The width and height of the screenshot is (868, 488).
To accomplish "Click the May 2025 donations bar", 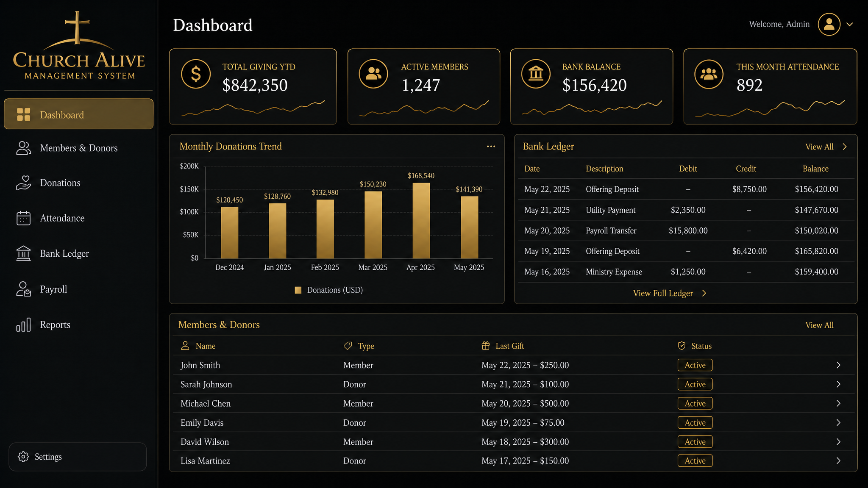I will tap(470, 227).
